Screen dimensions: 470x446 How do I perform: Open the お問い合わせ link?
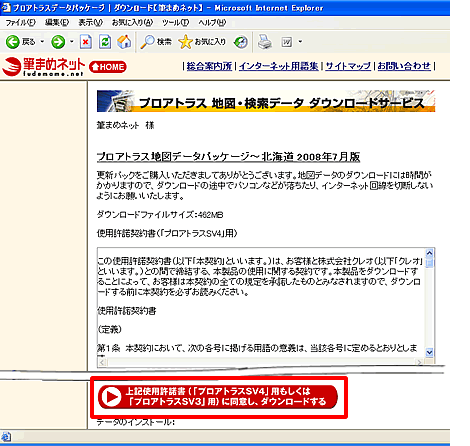[404, 66]
